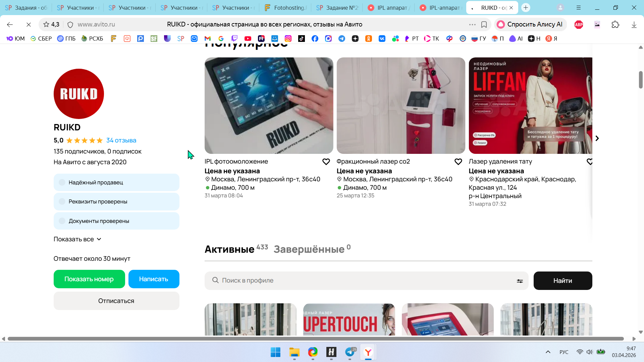Favorite the Лазер удаления тату listing
644x362 pixels.
589,162
